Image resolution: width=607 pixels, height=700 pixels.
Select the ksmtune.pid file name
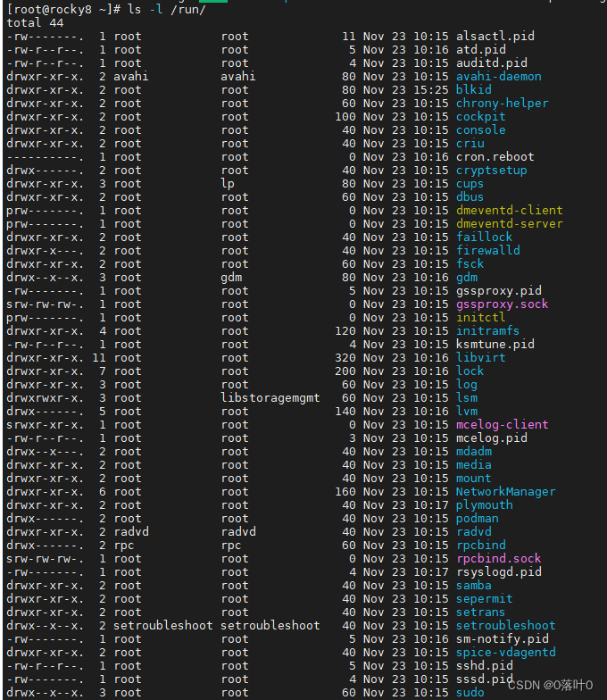pyautogui.click(x=495, y=345)
